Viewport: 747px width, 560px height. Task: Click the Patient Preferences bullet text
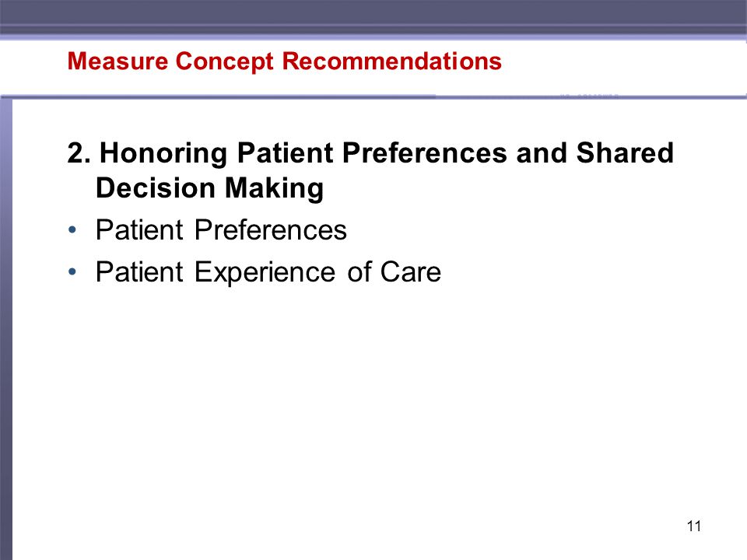(221, 230)
